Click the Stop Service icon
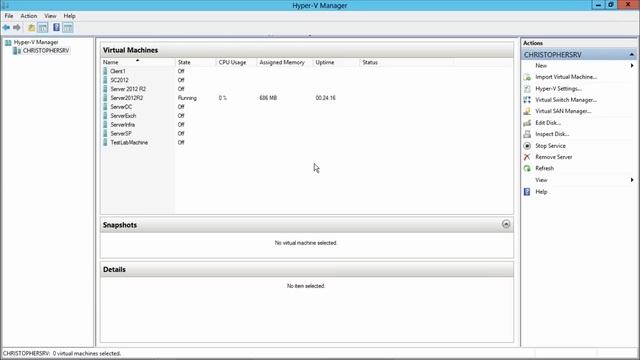The height and width of the screenshot is (360, 640). [527, 146]
